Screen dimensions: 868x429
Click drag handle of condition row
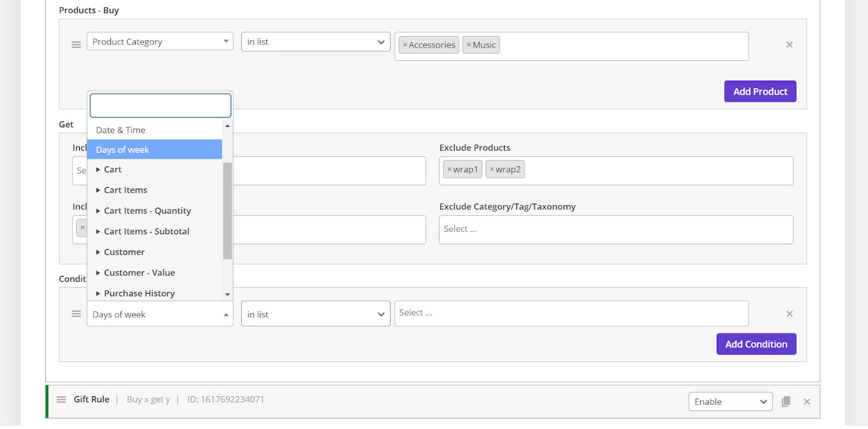click(x=76, y=314)
